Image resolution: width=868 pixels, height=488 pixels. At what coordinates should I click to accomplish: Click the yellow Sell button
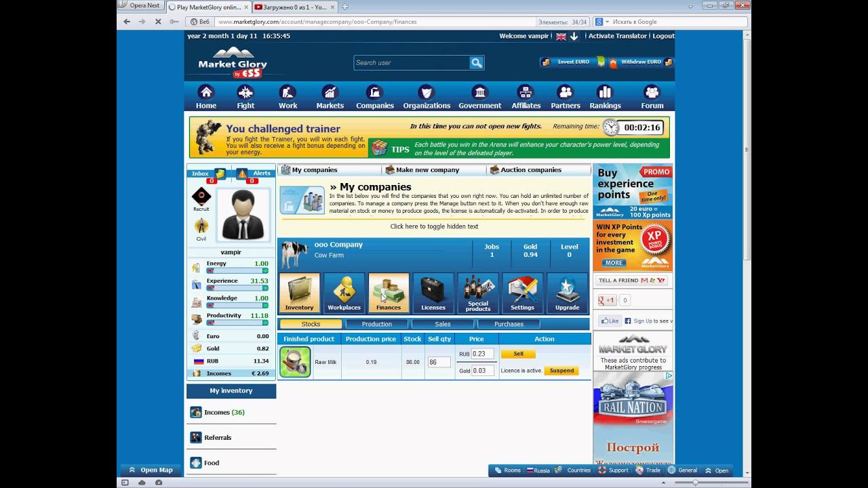(518, 354)
